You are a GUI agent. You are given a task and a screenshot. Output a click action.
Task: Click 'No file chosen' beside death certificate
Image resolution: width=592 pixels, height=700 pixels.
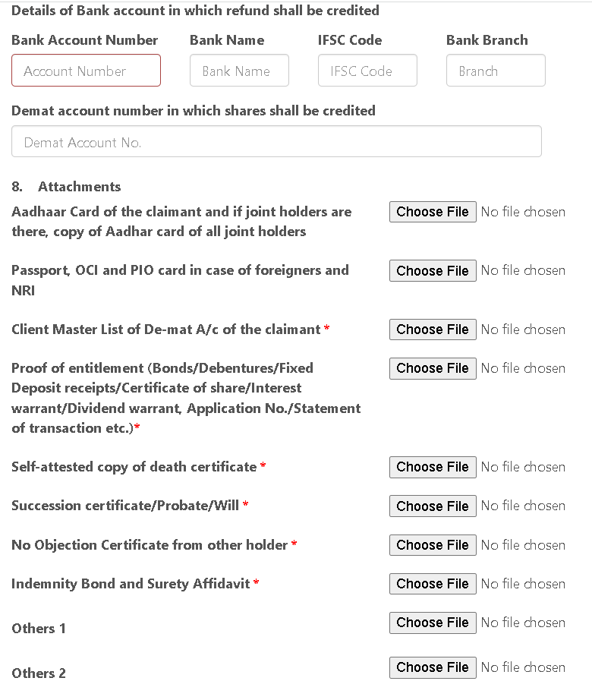point(523,467)
